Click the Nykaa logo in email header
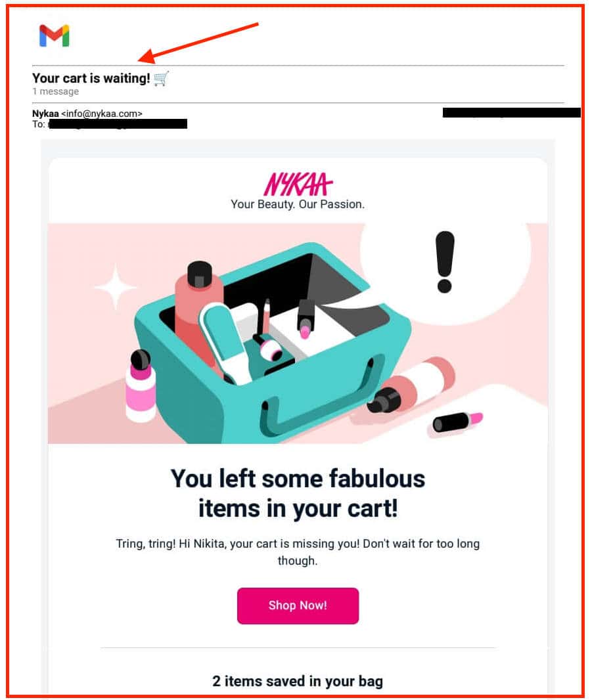Screen dimensions: 590x700 pos(298,184)
